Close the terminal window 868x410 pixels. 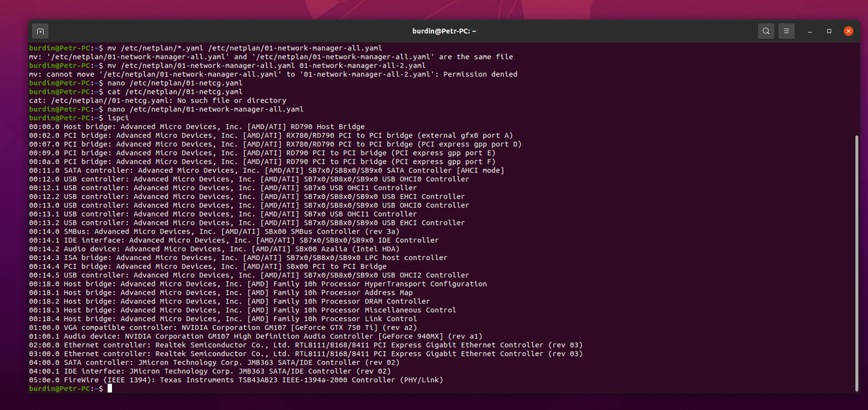tap(848, 31)
